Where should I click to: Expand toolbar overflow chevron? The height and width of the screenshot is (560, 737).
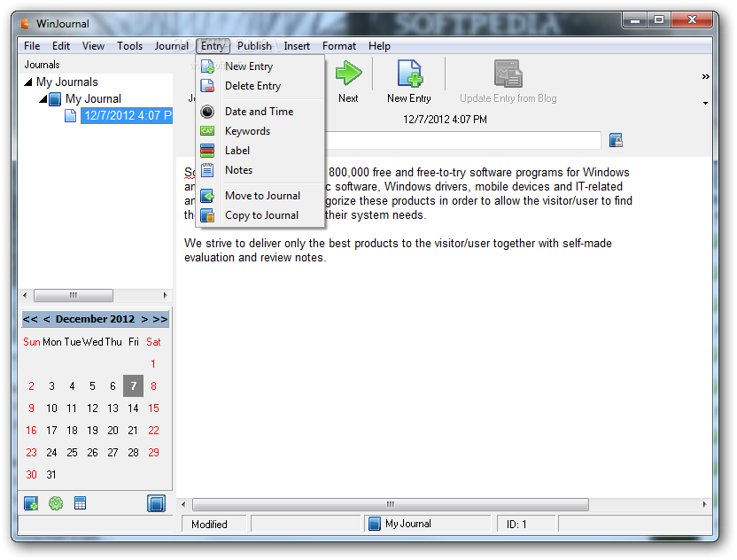pos(705,76)
